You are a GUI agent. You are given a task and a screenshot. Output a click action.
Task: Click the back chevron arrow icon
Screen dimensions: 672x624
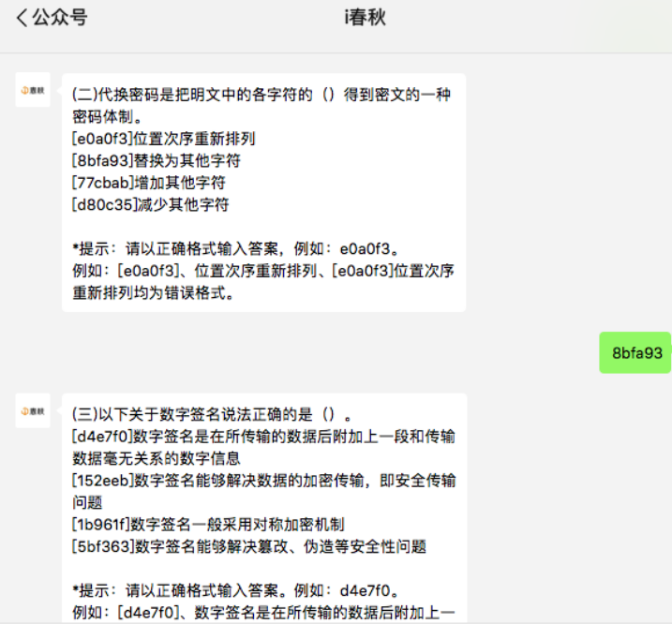click(x=21, y=18)
